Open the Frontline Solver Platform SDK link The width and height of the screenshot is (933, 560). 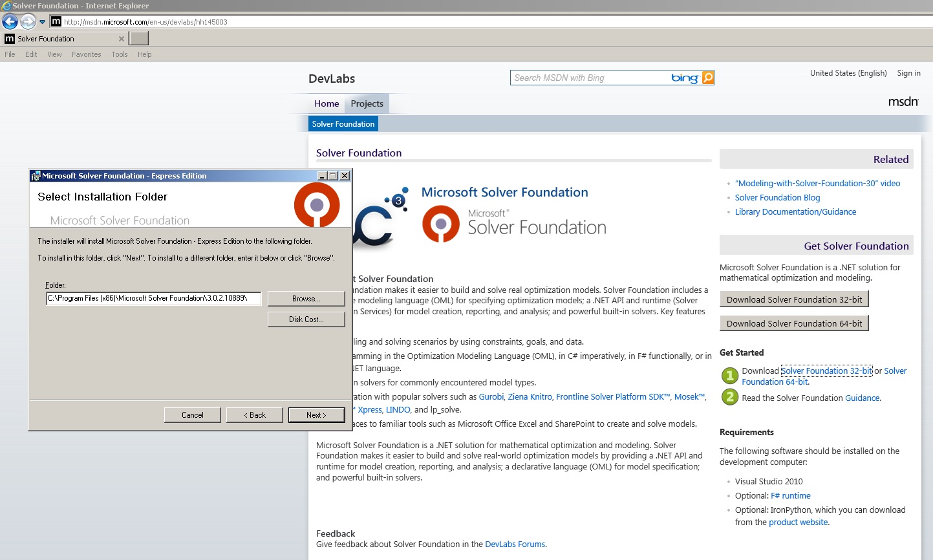coord(613,396)
